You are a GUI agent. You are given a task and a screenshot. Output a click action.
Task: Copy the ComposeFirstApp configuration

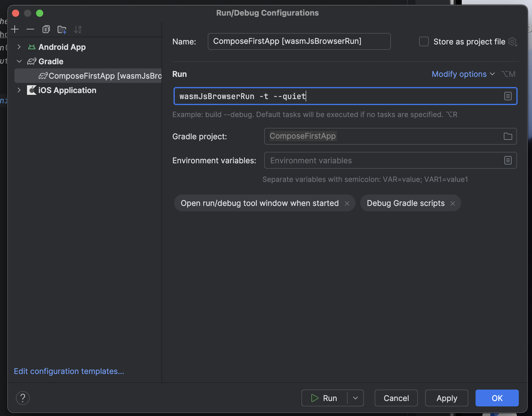(46, 29)
